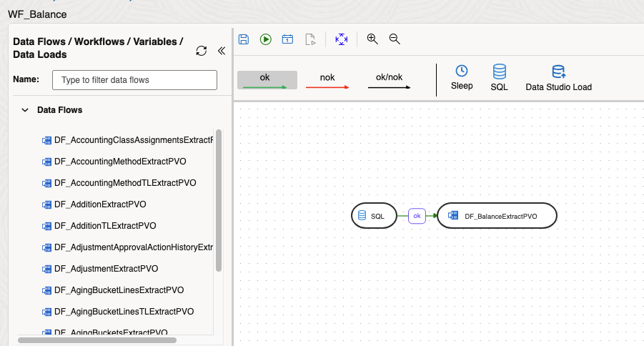
Task: Choose the black ok/nok connector
Action: pos(390,80)
